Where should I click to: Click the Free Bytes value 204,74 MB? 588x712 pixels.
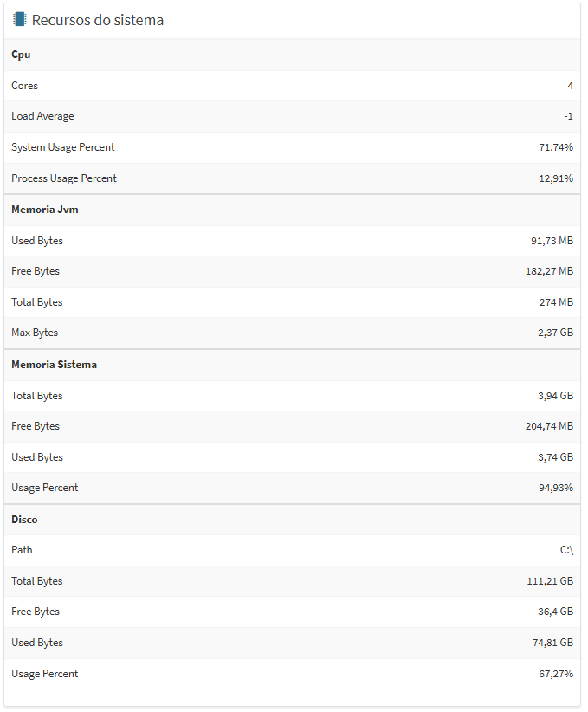coord(549,426)
